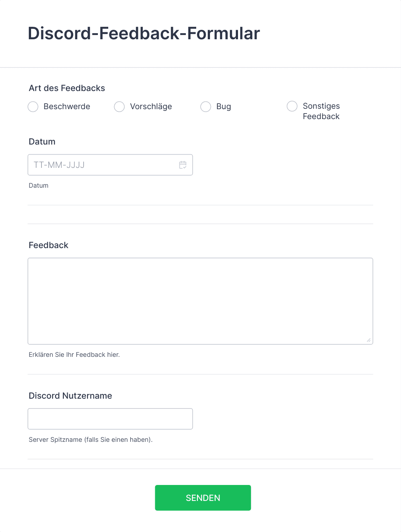
Task: Click the Discord Nutzername text field
Action: (110, 419)
